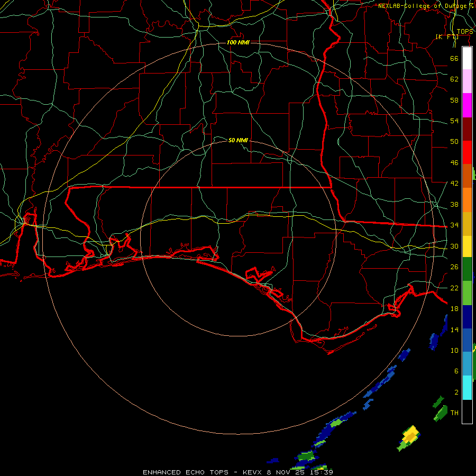The width and height of the screenshot is (476, 476).
Task: Click the light green legend swatch
Action: pyautogui.click(x=467, y=293)
